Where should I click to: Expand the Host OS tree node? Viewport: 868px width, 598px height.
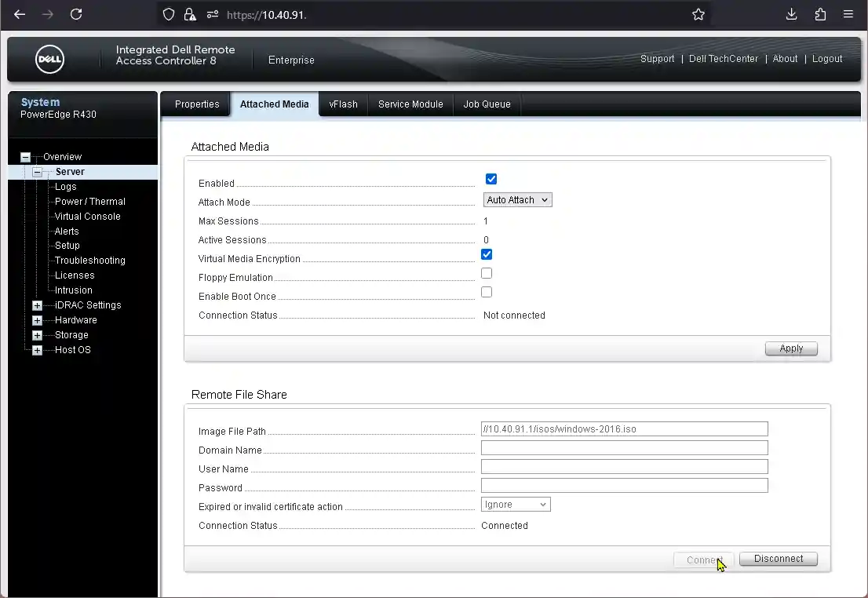click(x=37, y=351)
